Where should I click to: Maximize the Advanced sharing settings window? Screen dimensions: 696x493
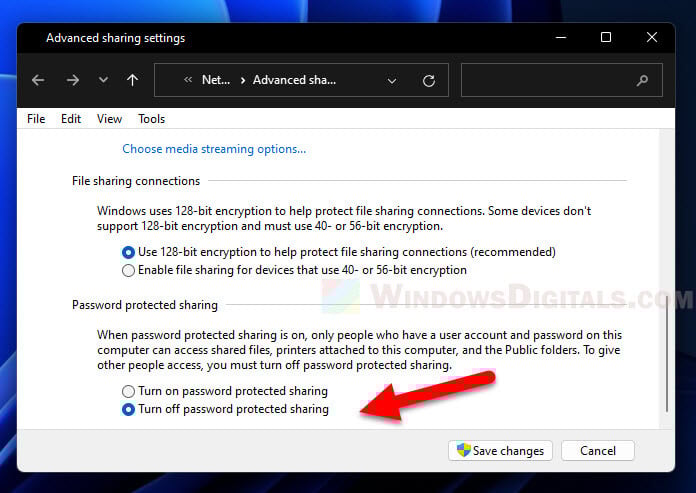pos(606,38)
